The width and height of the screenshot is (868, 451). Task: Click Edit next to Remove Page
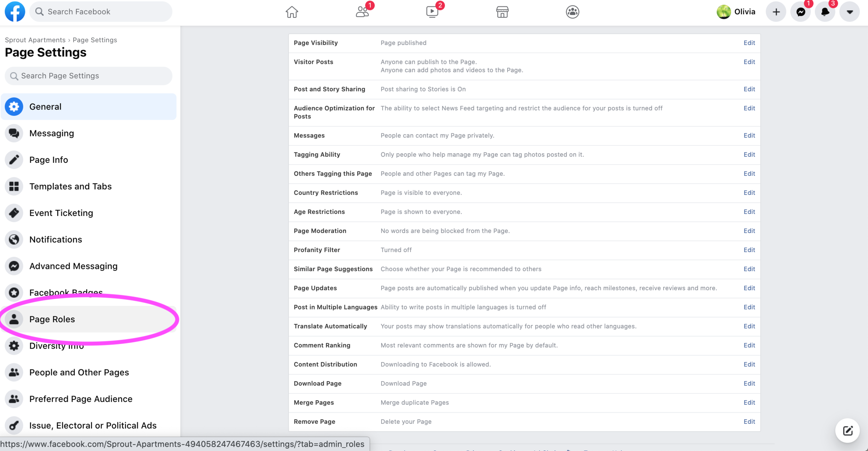point(749,421)
